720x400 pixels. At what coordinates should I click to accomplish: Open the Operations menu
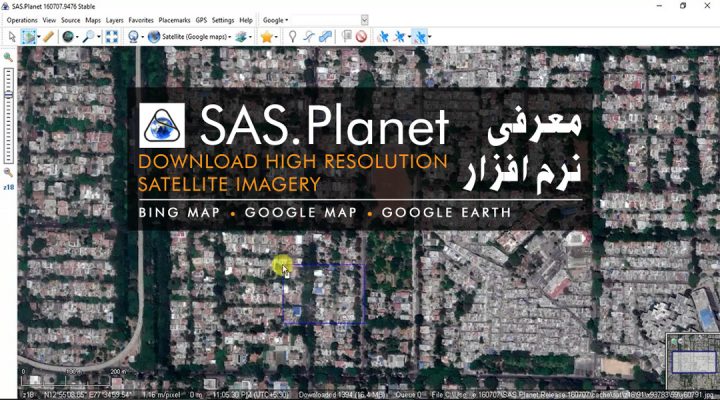click(22, 20)
